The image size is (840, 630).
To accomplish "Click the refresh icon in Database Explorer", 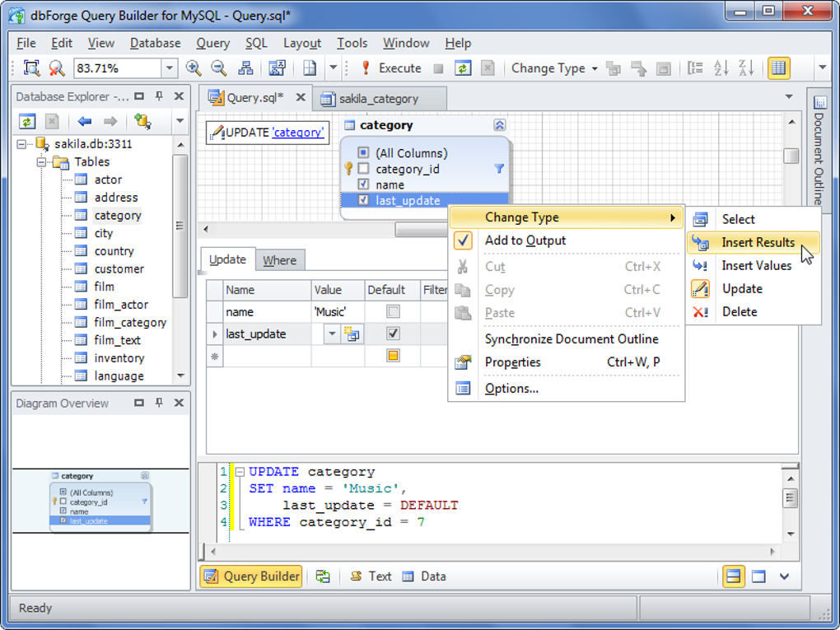I will pyautogui.click(x=27, y=121).
